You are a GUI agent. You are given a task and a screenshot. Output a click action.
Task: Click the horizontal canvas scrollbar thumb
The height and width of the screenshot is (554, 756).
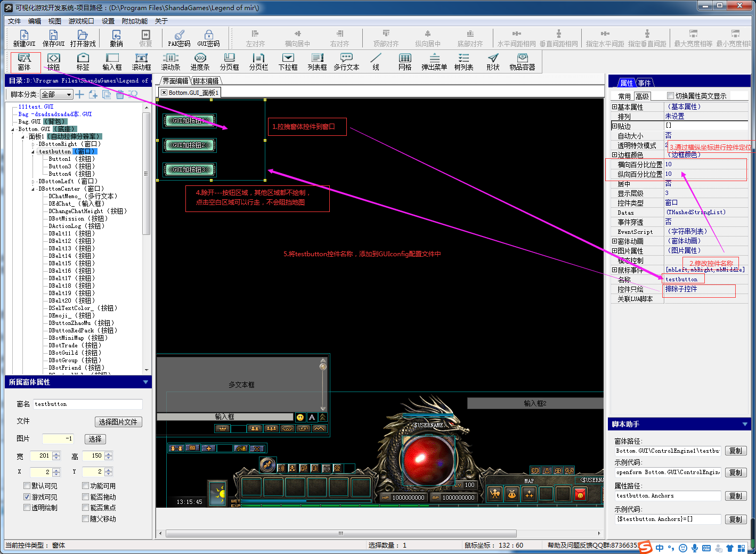pyautogui.click(x=341, y=533)
